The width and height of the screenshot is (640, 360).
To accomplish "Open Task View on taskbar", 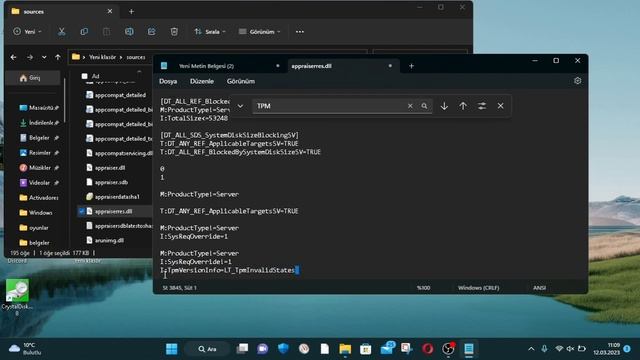I will pos(242,349).
